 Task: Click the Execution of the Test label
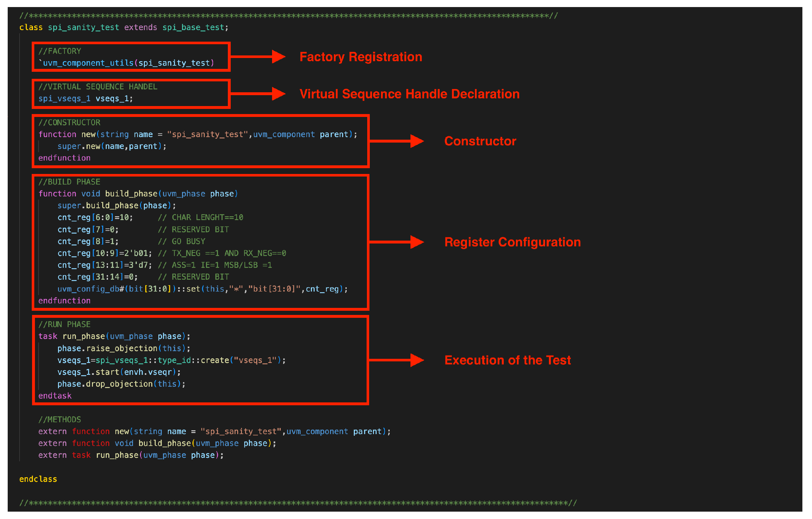click(508, 360)
